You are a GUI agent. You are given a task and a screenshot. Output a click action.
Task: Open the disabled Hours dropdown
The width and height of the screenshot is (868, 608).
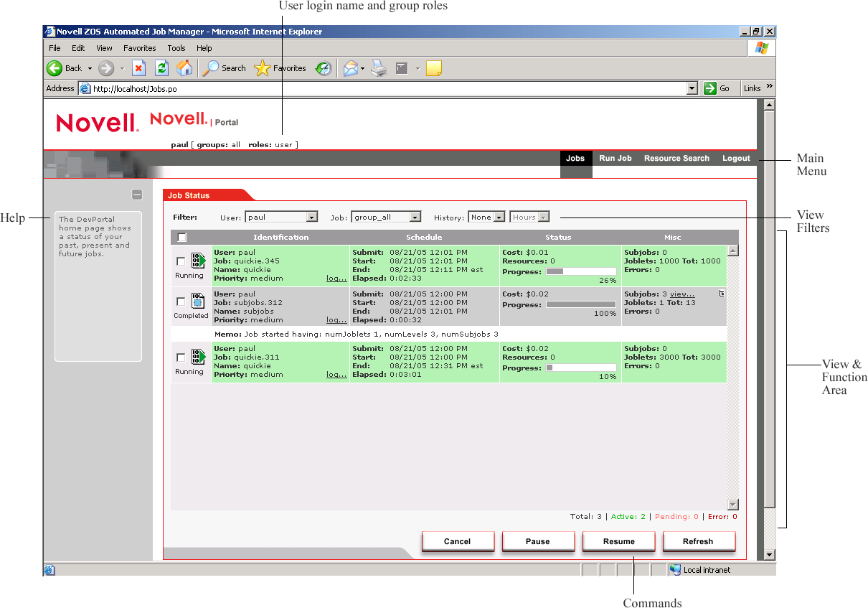[530, 217]
